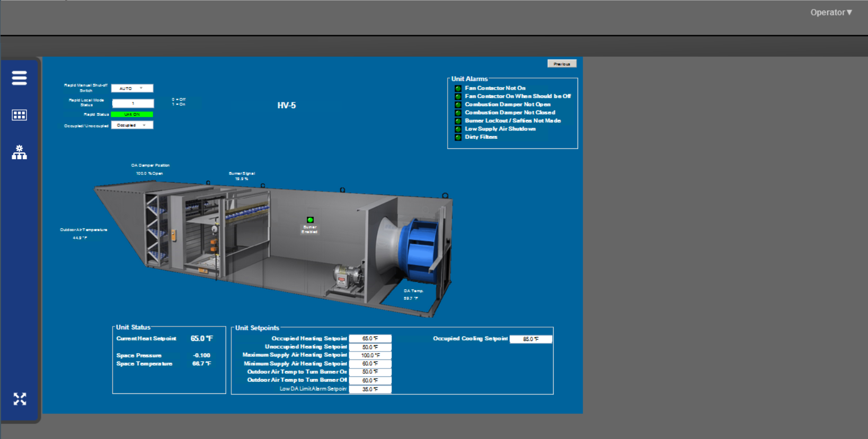Open the Operator user dropdown
868x439 pixels.
(831, 12)
